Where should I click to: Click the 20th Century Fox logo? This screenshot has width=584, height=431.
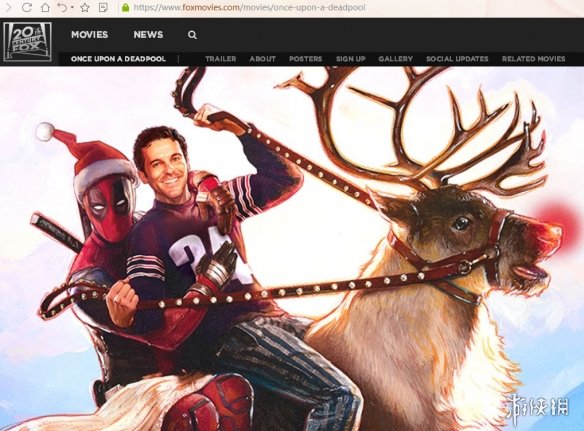(x=27, y=42)
